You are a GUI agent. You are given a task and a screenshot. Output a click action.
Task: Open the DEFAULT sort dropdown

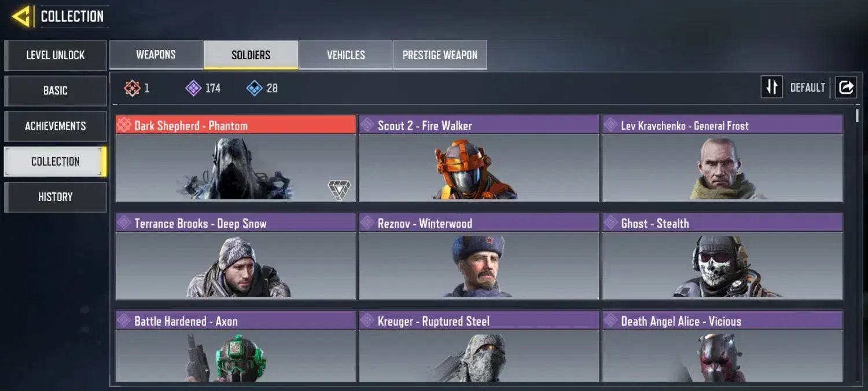[x=808, y=88]
